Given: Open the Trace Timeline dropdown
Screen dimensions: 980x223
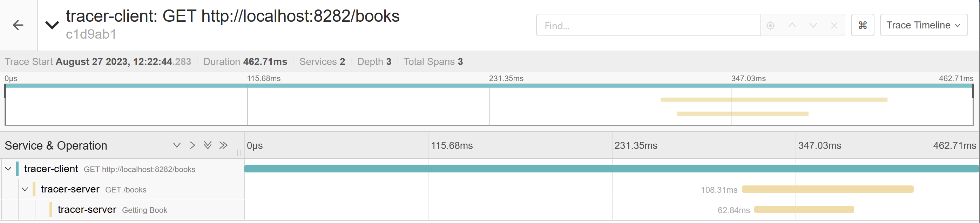Looking at the screenshot, I should pyautogui.click(x=923, y=26).
